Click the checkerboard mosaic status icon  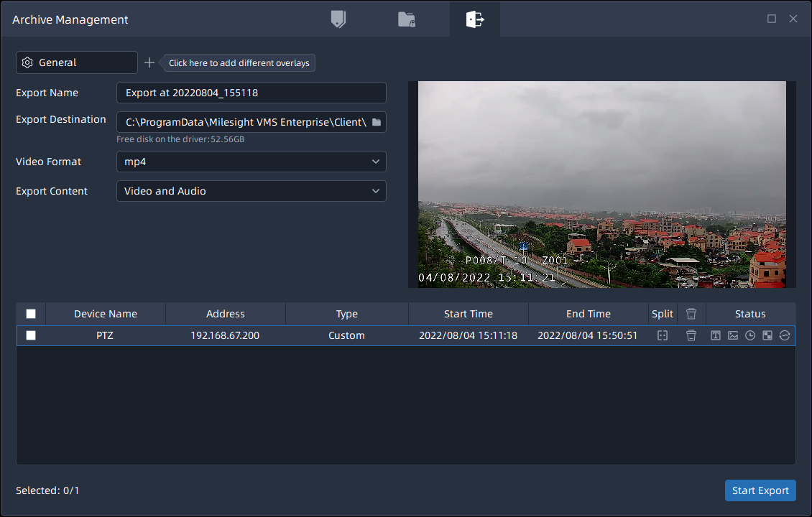click(x=767, y=335)
